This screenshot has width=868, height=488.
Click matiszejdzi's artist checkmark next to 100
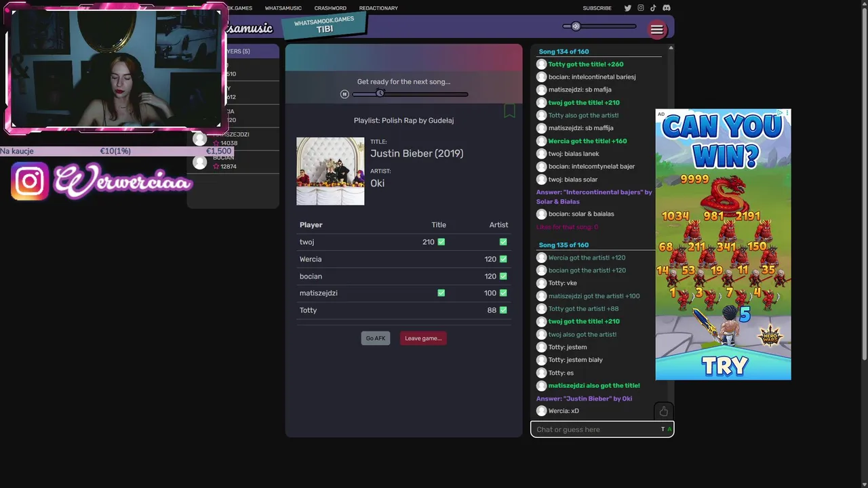tap(503, 293)
